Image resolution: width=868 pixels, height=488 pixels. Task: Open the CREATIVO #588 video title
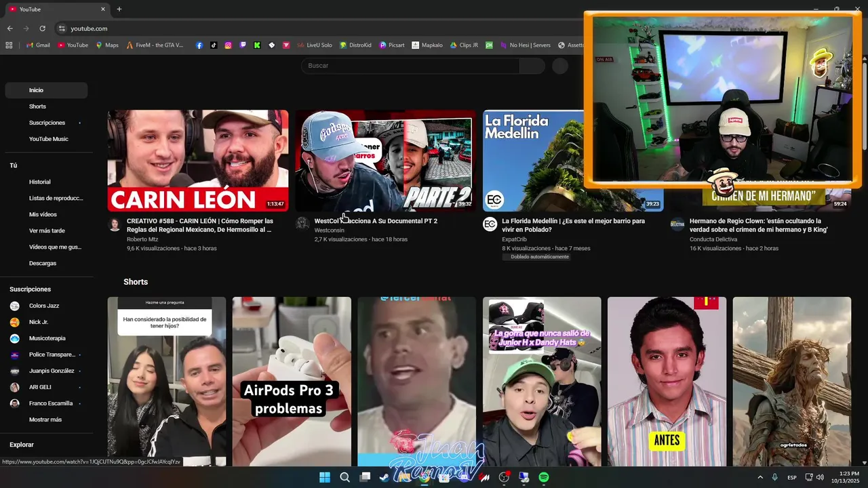(200, 225)
